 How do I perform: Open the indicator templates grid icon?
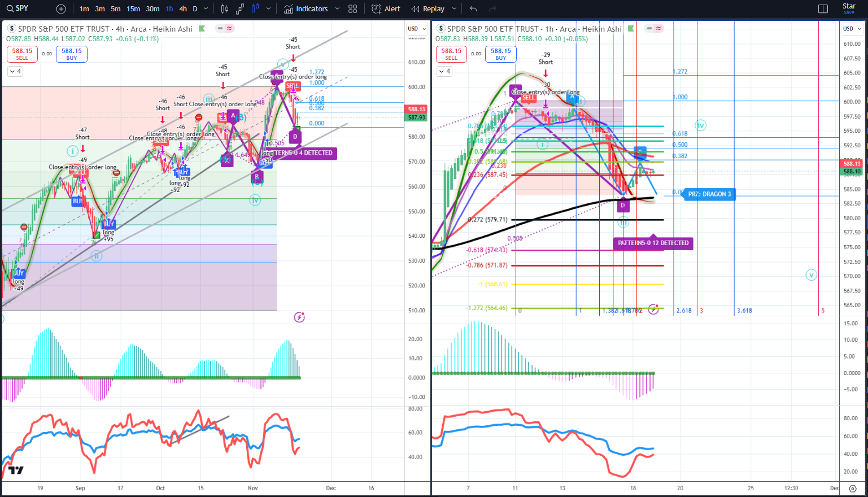(353, 9)
